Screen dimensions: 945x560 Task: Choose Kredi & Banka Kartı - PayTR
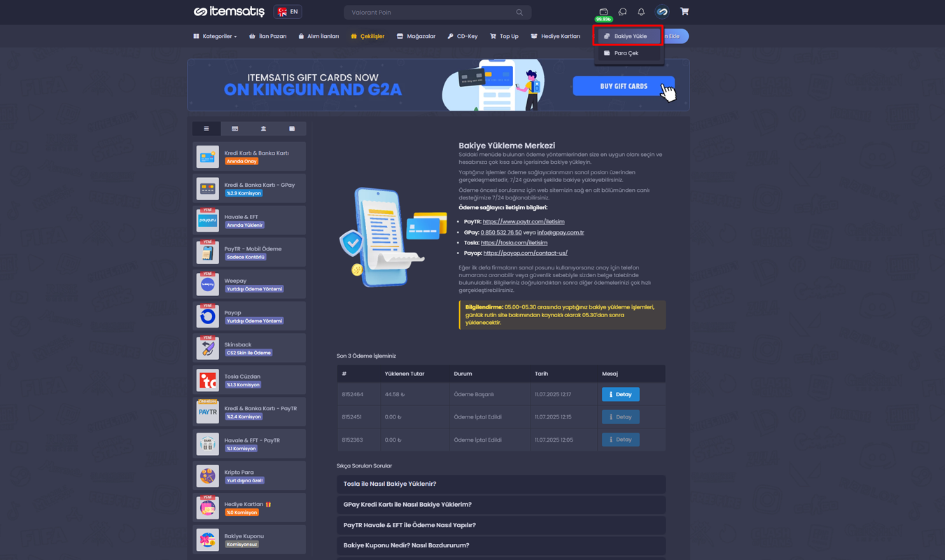click(249, 412)
